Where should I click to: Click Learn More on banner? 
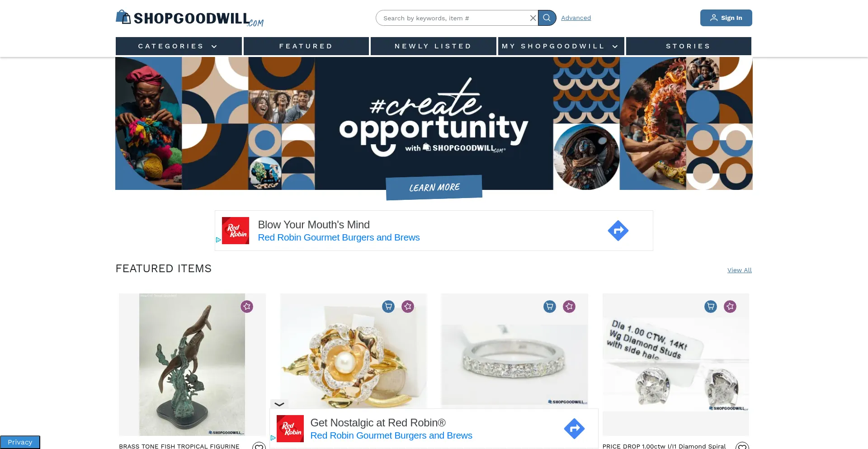pos(434,187)
